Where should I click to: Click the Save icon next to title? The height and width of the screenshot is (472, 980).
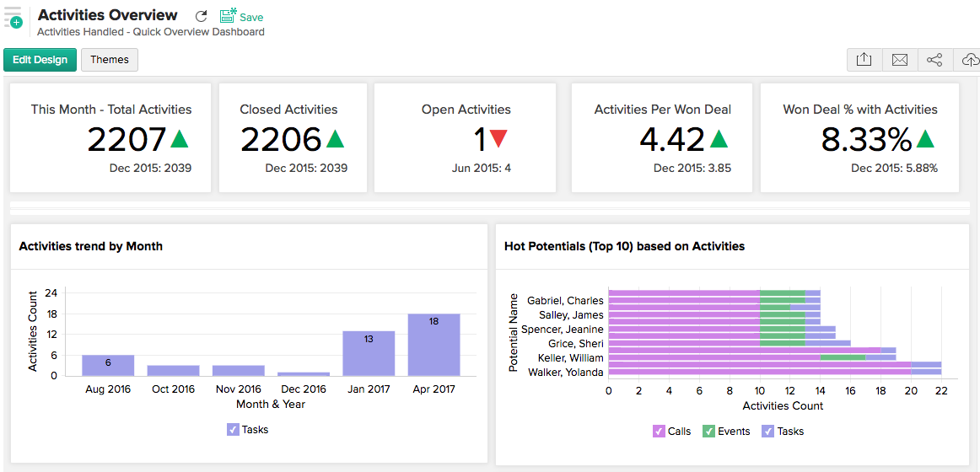pyautogui.click(x=228, y=16)
